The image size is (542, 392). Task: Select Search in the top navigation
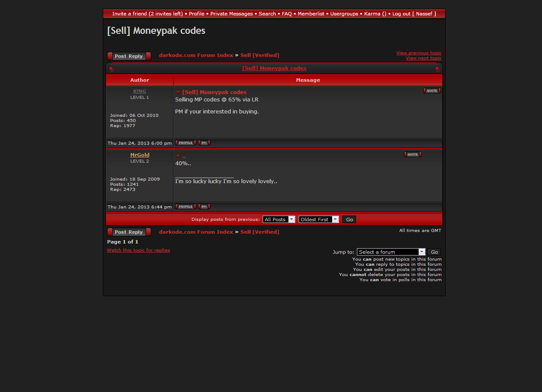pos(267,14)
